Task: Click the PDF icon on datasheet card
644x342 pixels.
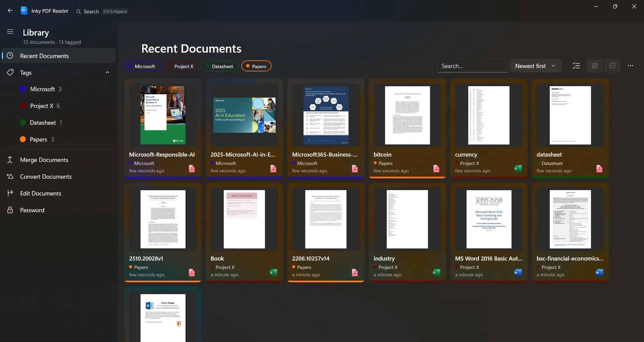Action: click(x=599, y=169)
